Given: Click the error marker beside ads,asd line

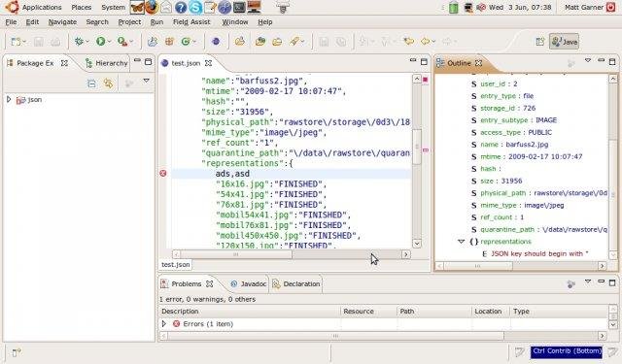Looking at the screenshot, I should tap(163, 174).
